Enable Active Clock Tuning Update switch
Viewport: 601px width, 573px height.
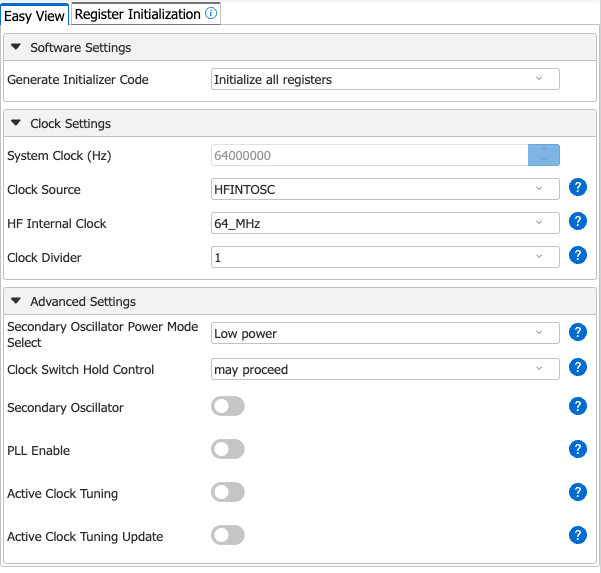click(x=228, y=535)
